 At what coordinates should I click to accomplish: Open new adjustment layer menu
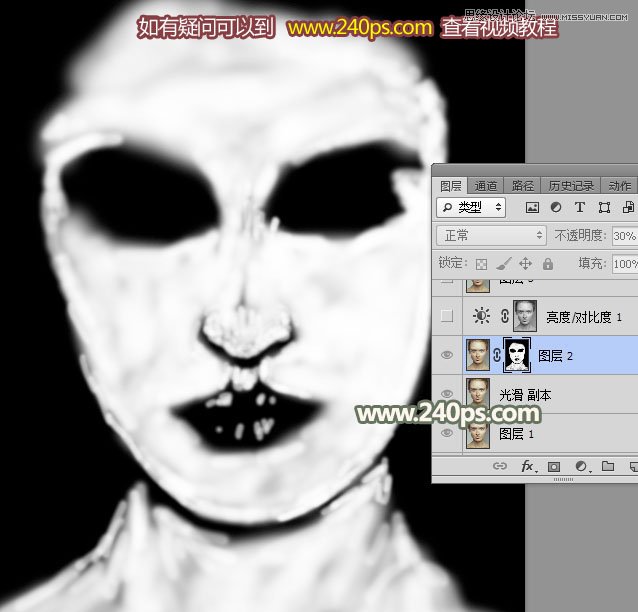point(580,467)
